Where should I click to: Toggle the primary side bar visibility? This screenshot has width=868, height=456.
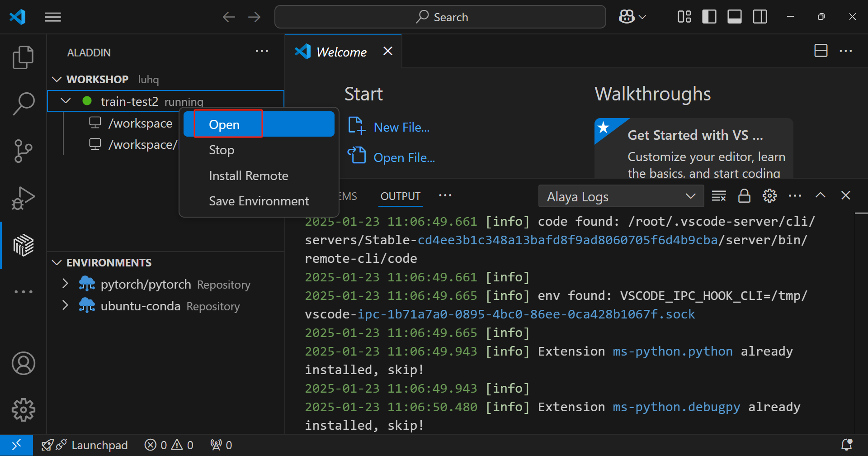tap(709, 17)
